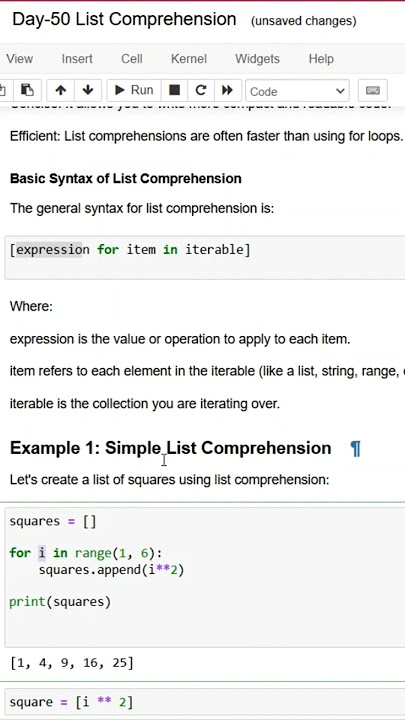The height and width of the screenshot is (720, 405).
Task: Click the notebook title Day-50 List Comprehension
Action: coord(124,19)
